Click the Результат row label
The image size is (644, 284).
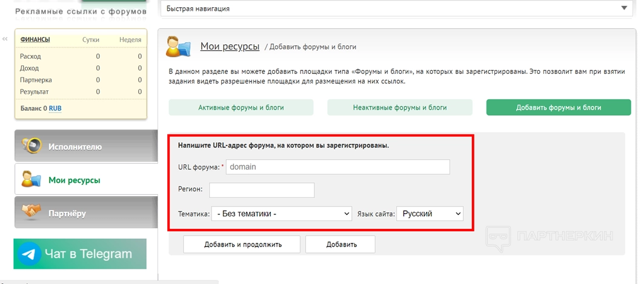[34, 92]
